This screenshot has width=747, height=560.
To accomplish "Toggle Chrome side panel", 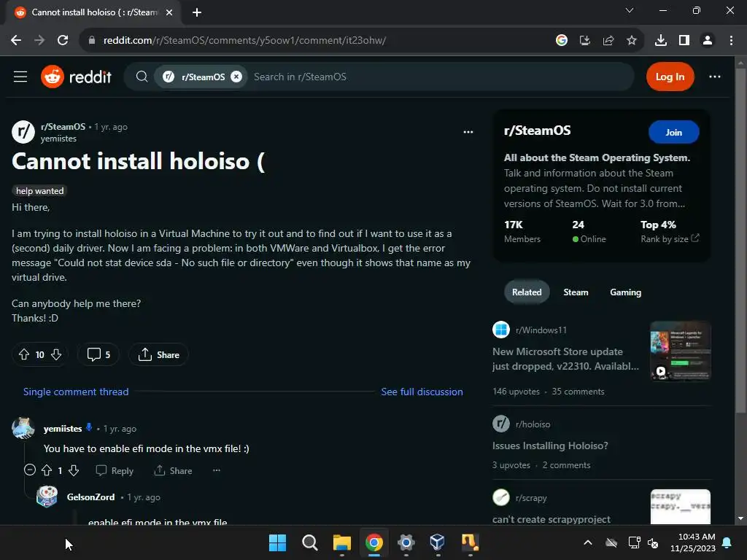I will 684,41.
